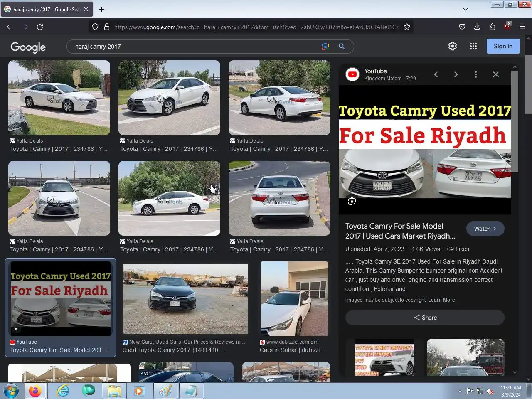Click the tracking protection shield icon
Image resolution: width=532 pixels, height=399 pixels.
pyautogui.click(x=95, y=27)
